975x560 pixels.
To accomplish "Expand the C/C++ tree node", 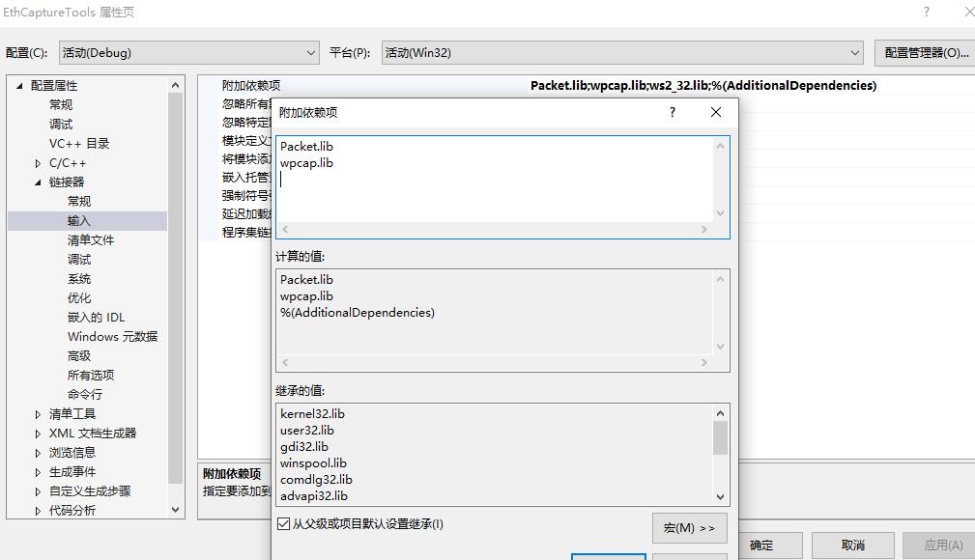I will click(x=39, y=161).
